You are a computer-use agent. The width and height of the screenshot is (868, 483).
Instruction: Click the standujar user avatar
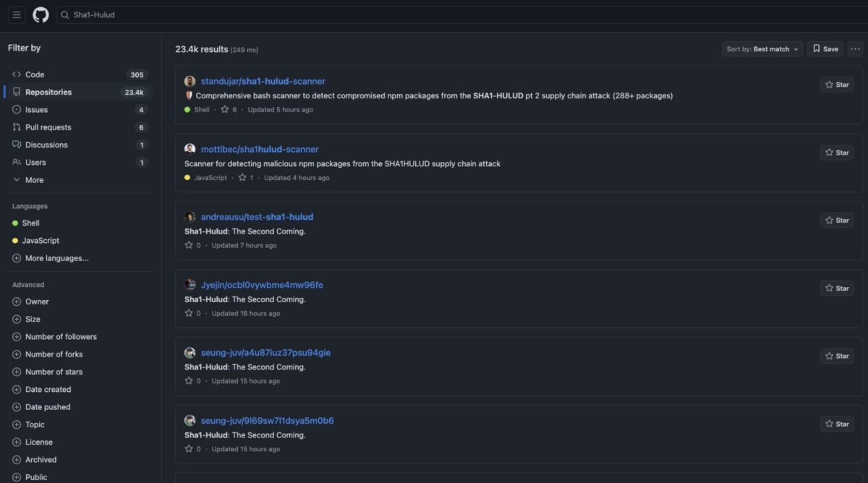190,81
